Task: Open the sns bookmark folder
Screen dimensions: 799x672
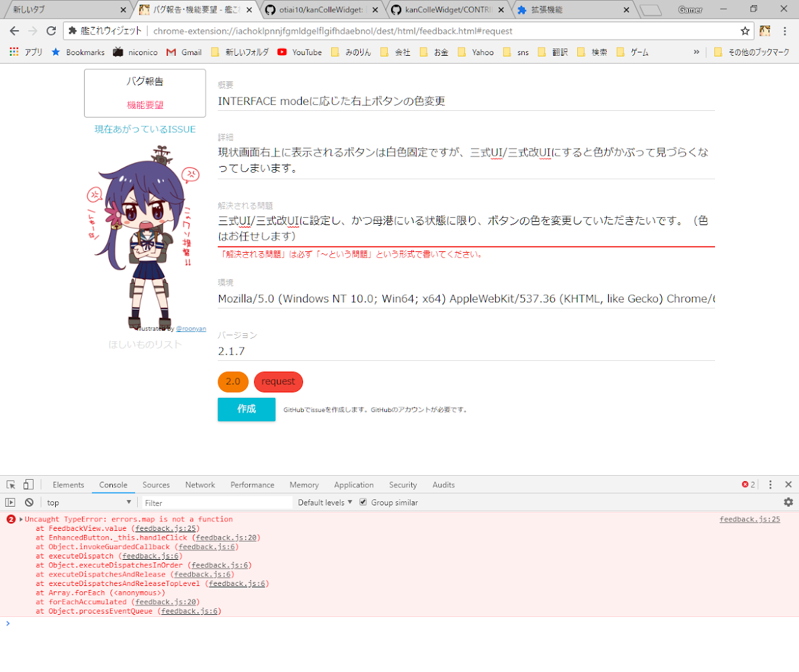Action: [x=515, y=52]
